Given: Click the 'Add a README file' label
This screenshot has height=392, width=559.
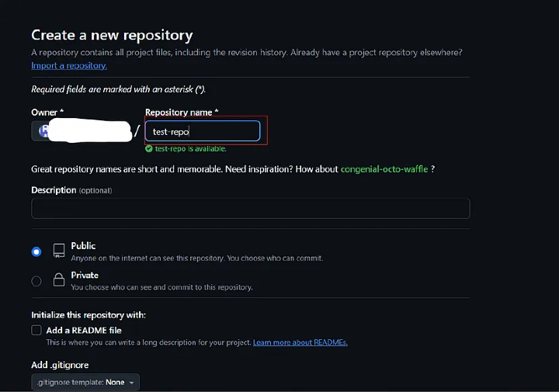Looking at the screenshot, I should 83,330.
